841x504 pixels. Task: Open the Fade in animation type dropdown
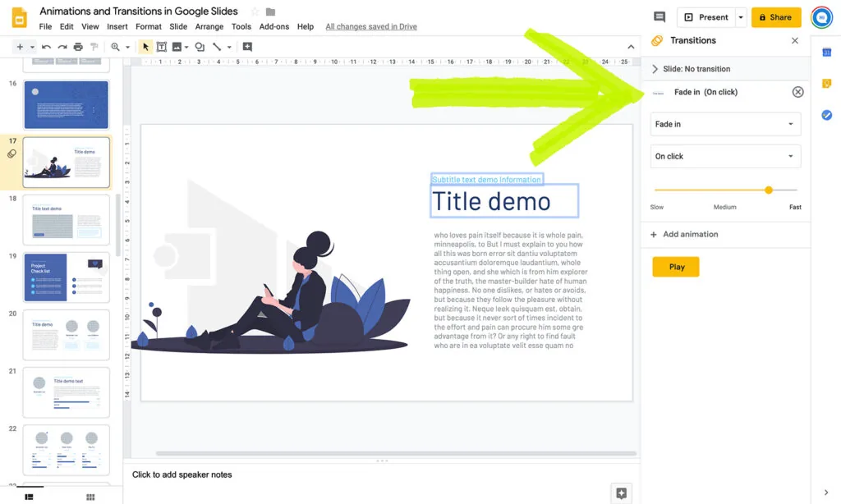(x=725, y=124)
